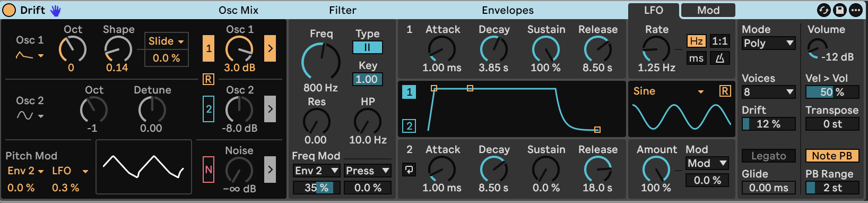Click Envelope 1 Attack knob

442,49
